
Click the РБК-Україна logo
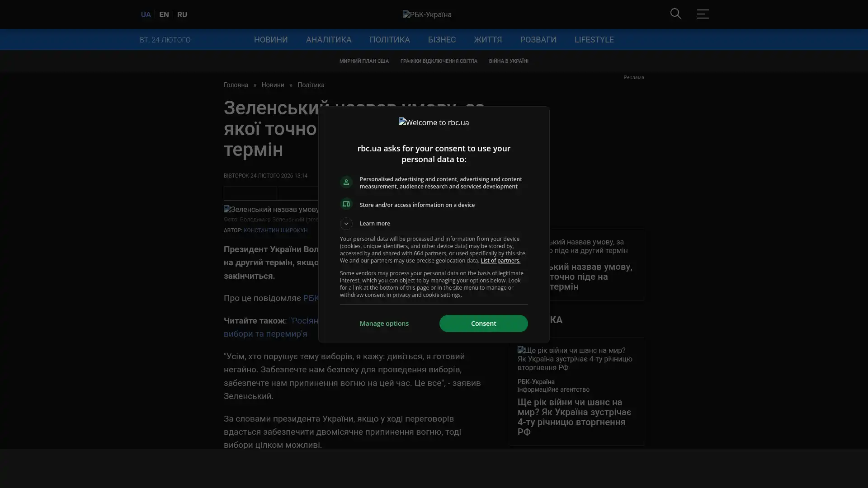427,15
